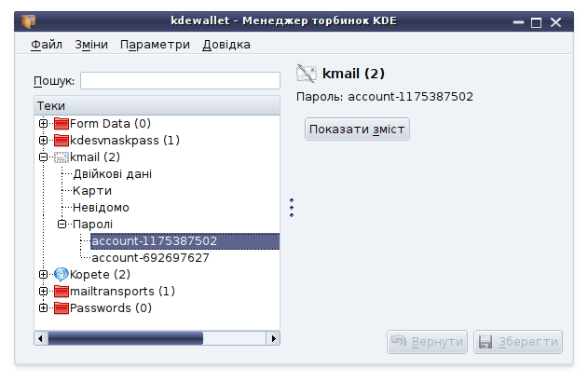The height and width of the screenshot is (382, 588).
Task: Open the Параметри menu
Action: pos(155,45)
